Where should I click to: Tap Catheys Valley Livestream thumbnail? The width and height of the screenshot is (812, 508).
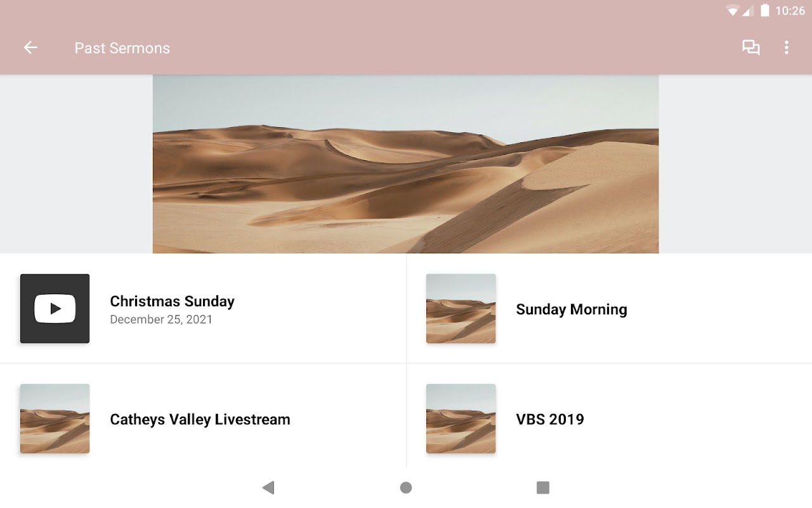(x=55, y=418)
